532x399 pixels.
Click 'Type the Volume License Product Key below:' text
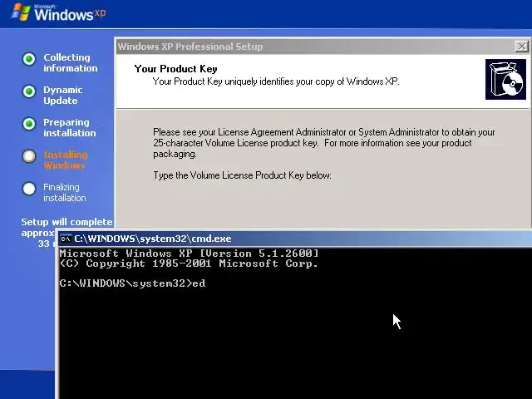[x=242, y=175]
